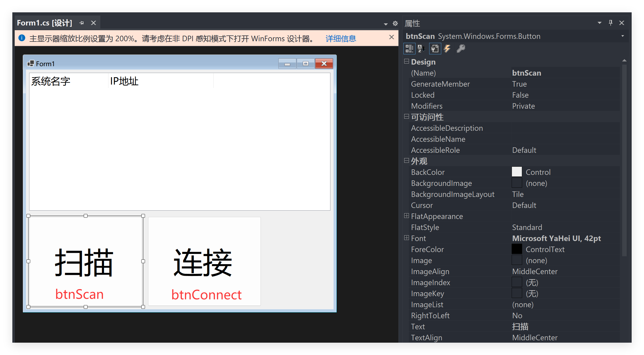
Task: Click the Font value Microsoft YaHei UI, 42pt
Action: [x=565, y=238]
